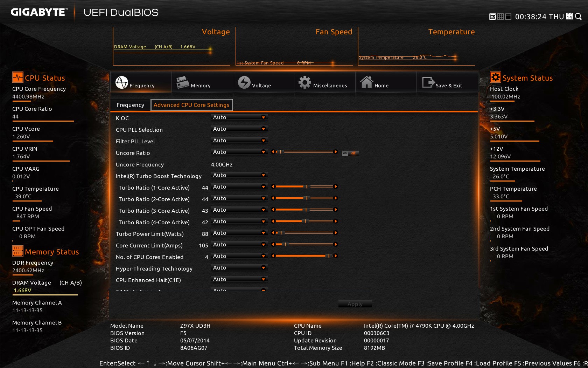Click the GIGABYTE logo

tap(38, 12)
